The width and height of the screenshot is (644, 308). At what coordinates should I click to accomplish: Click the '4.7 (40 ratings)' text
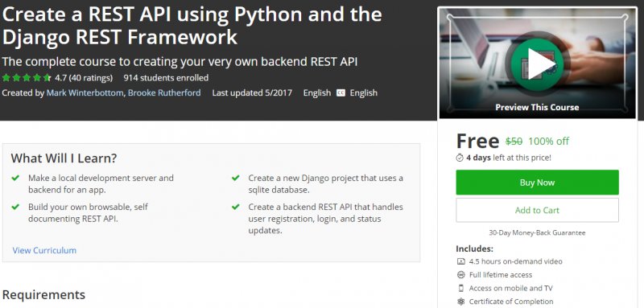click(x=84, y=77)
